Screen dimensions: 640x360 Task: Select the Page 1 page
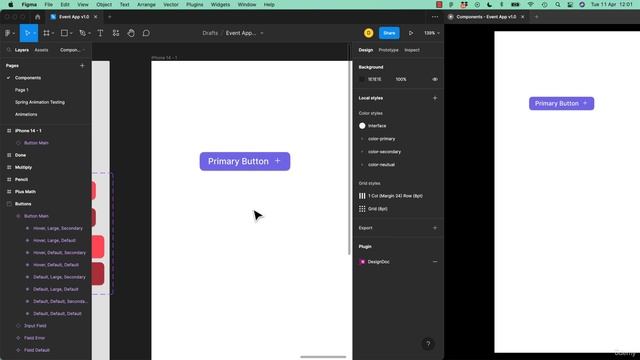click(x=22, y=90)
